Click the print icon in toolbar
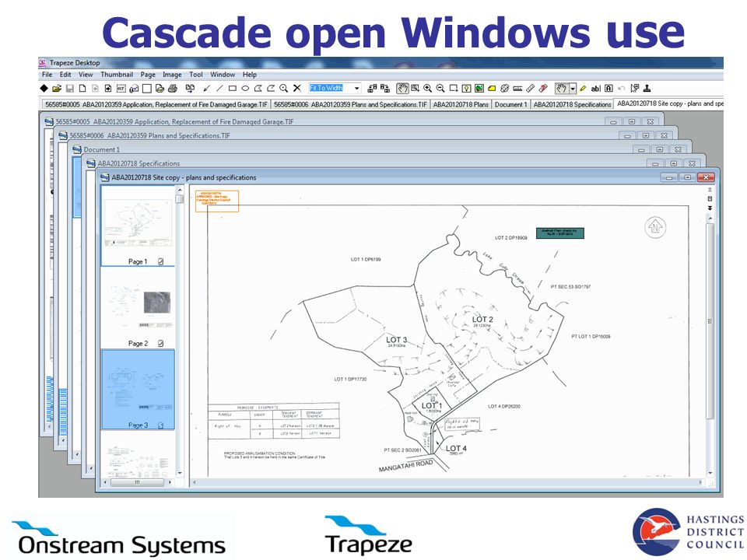The width and height of the screenshot is (747, 560). point(173,88)
